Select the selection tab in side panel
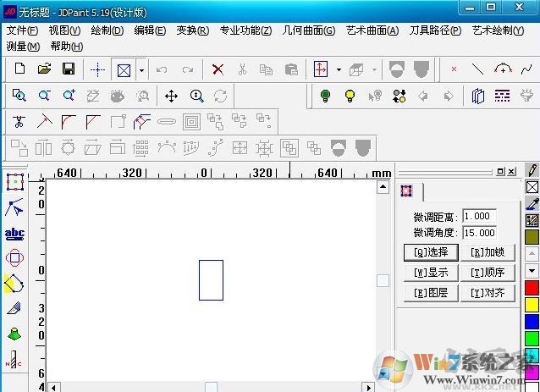The image size is (540, 392). [407, 190]
